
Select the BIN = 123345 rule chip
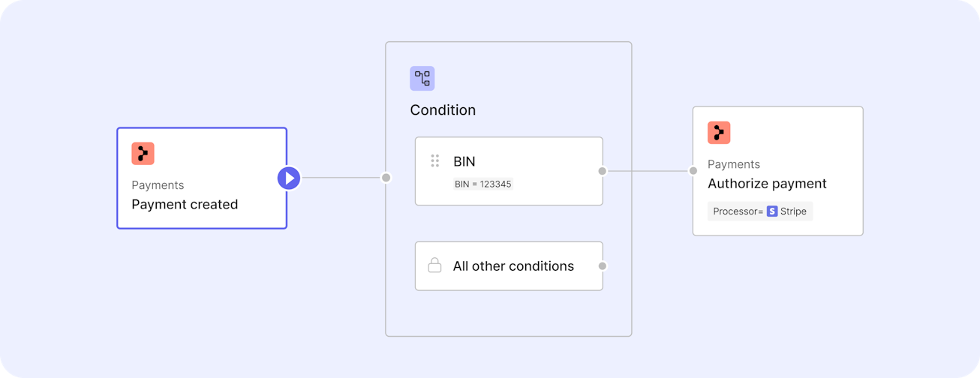click(x=482, y=184)
